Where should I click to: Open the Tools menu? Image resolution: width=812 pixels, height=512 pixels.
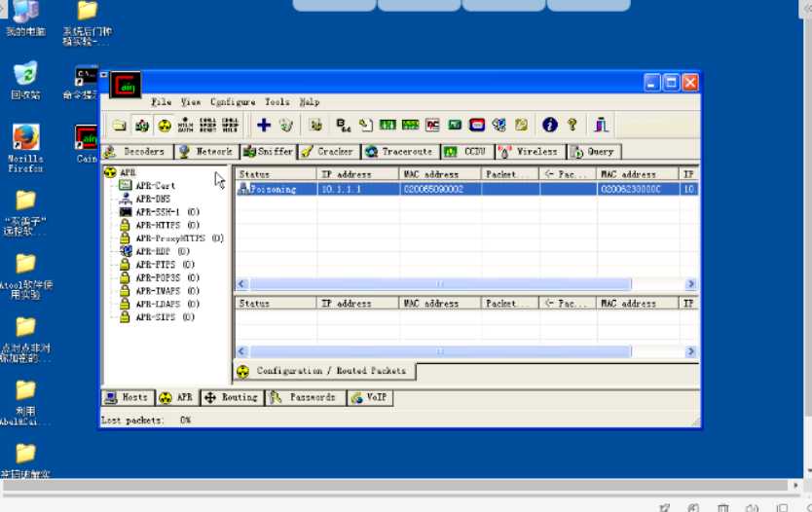(x=277, y=102)
